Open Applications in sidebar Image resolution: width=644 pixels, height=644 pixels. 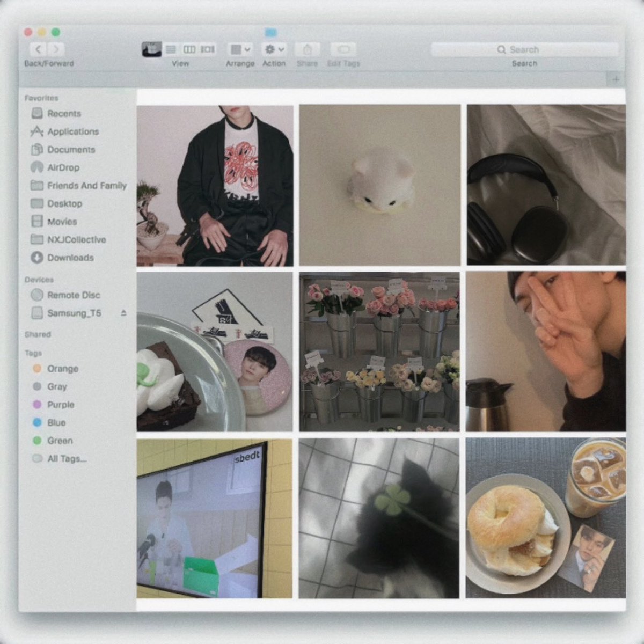click(x=73, y=131)
